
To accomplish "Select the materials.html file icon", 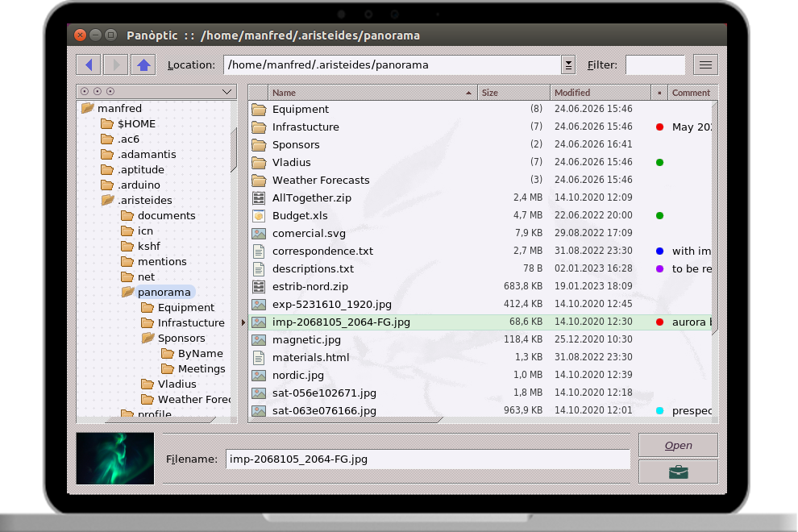I will click(259, 357).
